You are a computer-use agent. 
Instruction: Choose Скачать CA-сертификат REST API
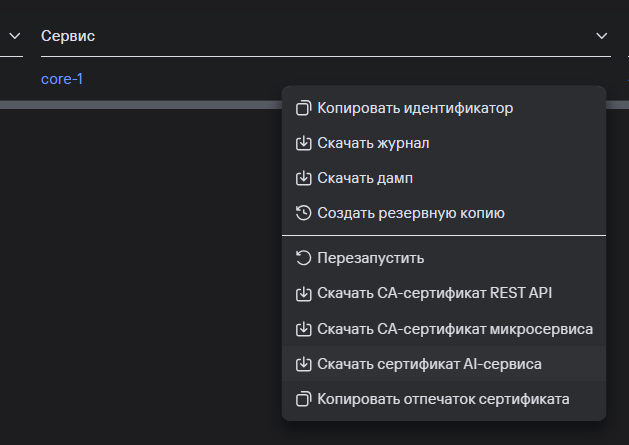click(444, 293)
